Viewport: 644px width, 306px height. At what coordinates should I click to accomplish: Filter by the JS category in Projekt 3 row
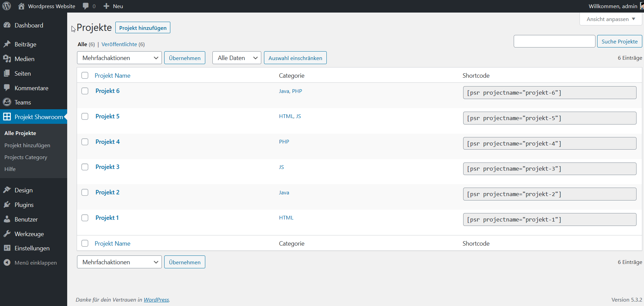281,167
